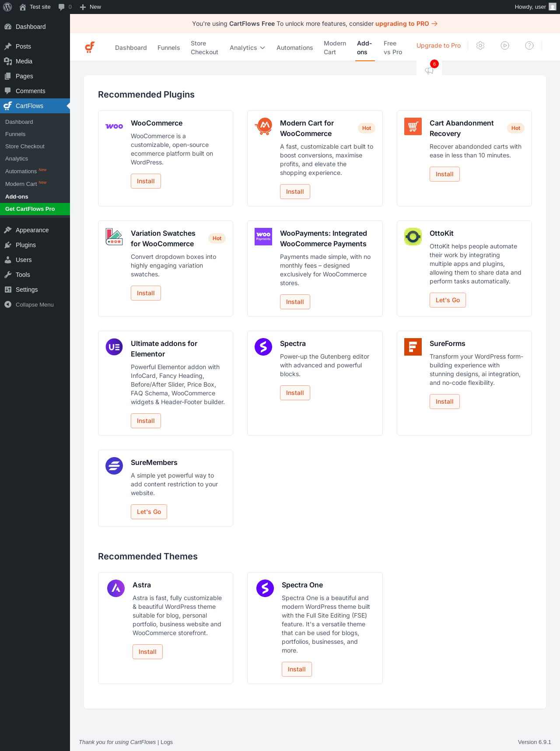
Task: Click Cart Abandonment Recovery cart icon
Action: (x=413, y=126)
